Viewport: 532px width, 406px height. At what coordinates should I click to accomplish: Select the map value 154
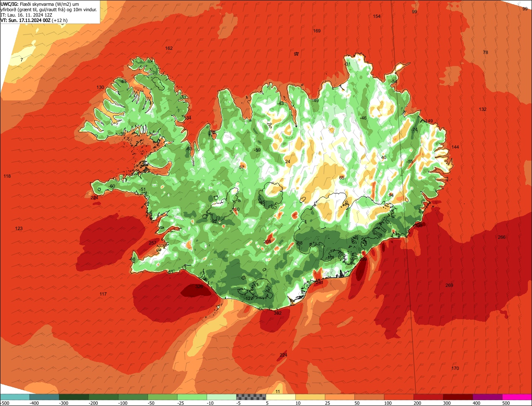tap(377, 16)
